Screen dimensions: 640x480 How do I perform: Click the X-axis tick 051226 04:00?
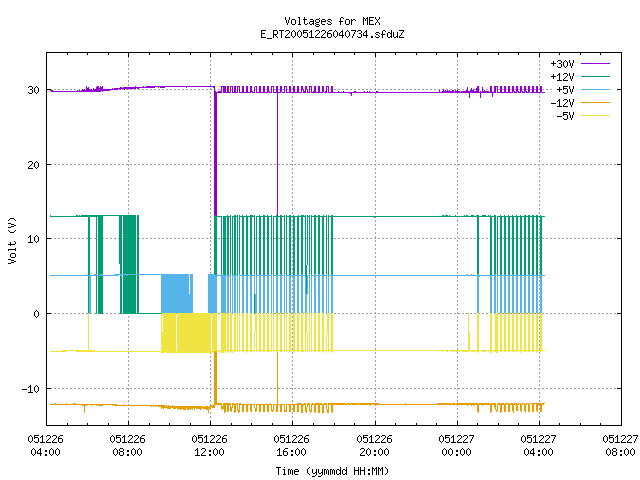tap(45, 445)
